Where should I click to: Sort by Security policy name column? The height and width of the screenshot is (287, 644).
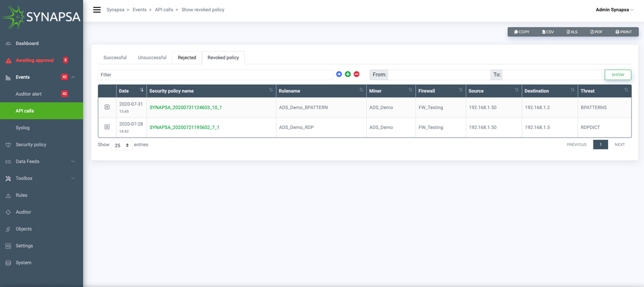pos(211,91)
